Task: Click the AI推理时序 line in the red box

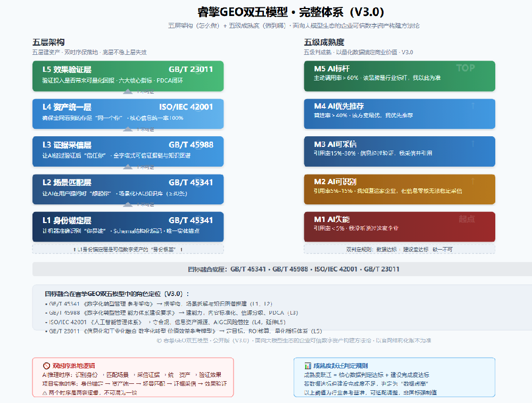Action: 131,375
